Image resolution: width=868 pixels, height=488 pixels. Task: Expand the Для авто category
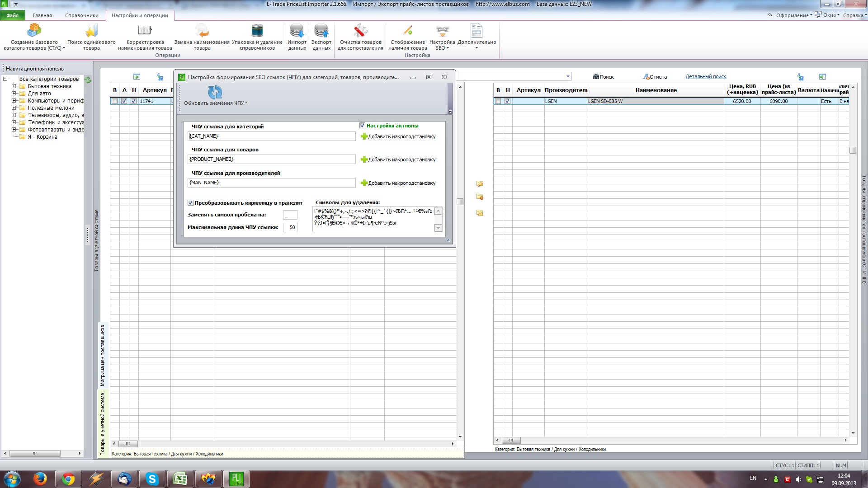point(14,94)
